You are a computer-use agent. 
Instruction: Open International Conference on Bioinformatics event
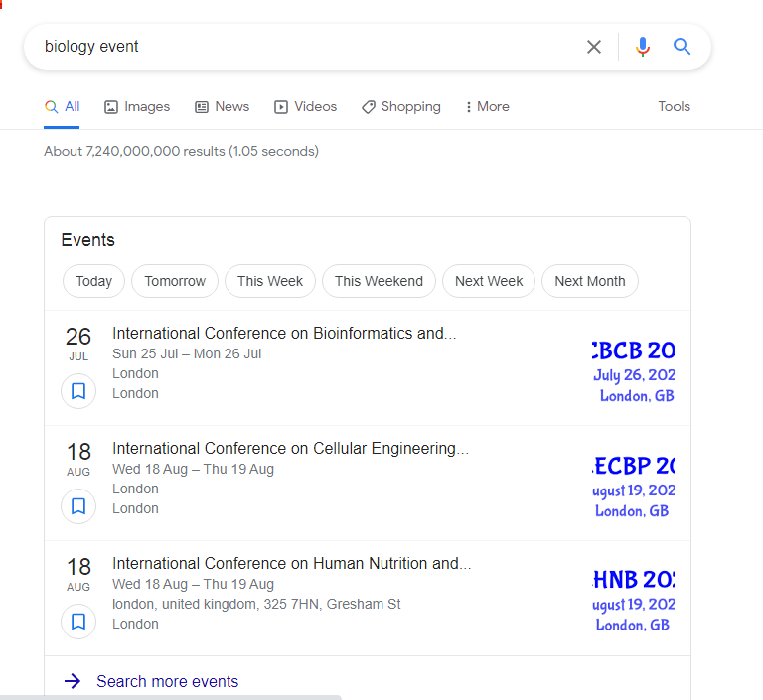coord(284,334)
